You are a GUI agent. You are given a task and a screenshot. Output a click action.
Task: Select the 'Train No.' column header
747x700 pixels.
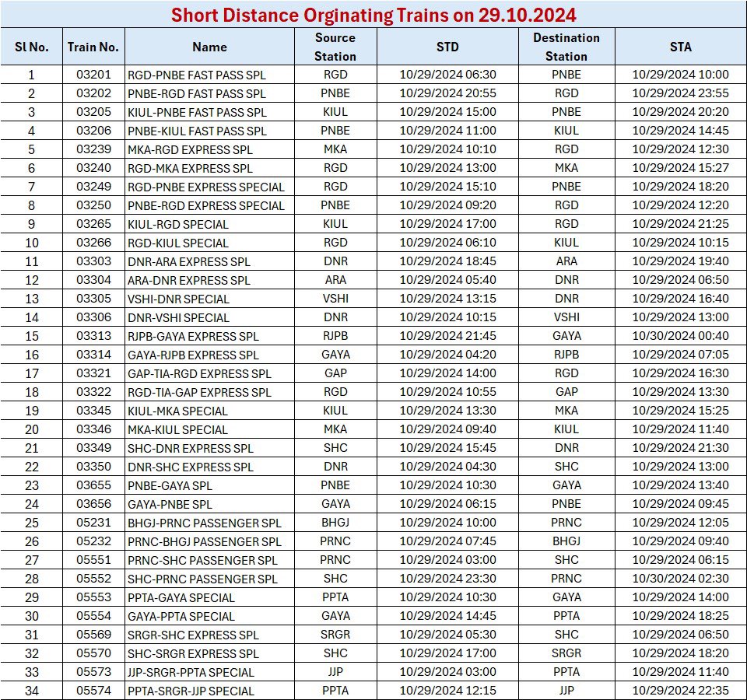pos(93,47)
